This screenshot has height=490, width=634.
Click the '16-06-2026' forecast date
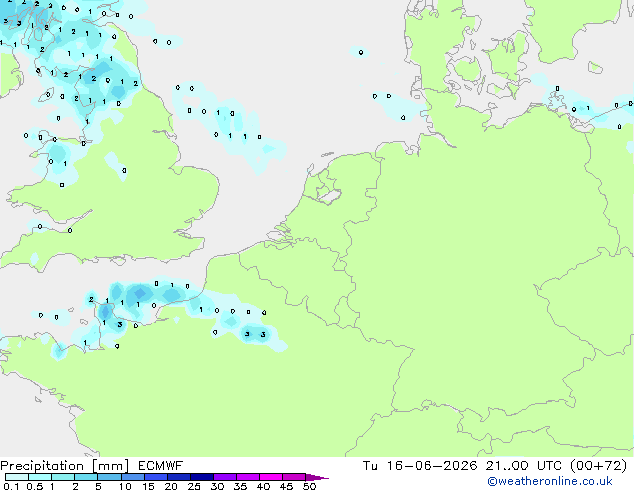pos(432,466)
